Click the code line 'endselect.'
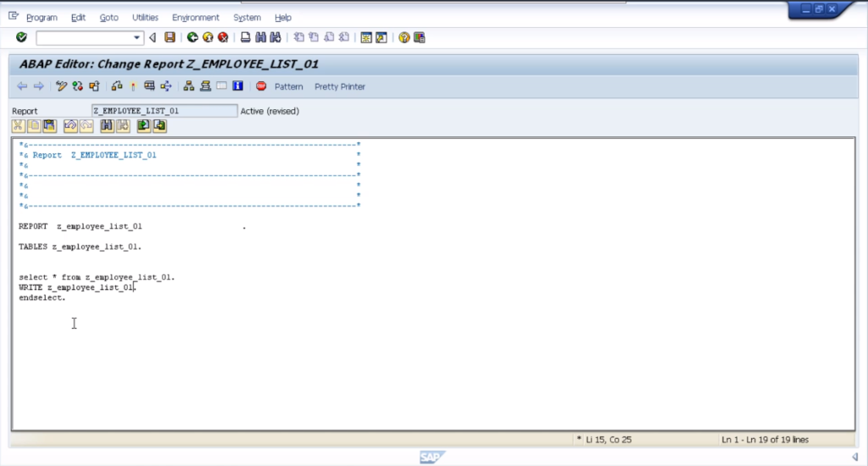This screenshot has width=868, height=466. [x=42, y=297]
